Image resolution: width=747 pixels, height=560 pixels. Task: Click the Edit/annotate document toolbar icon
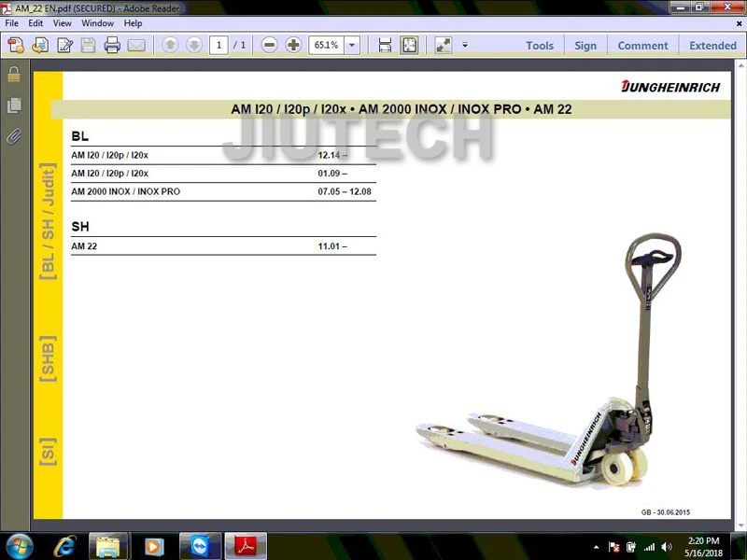tap(64, 45)
